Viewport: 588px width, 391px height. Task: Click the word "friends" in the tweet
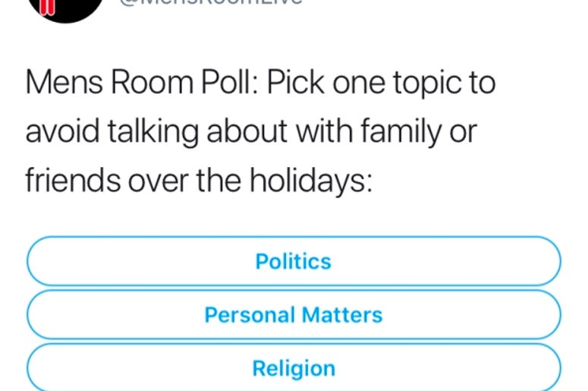[73, 180]
